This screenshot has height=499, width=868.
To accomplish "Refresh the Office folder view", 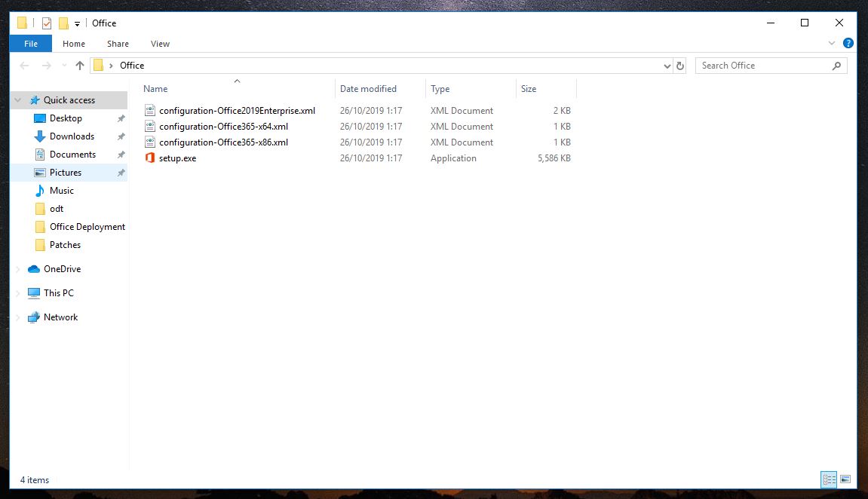I will point(680,66).
